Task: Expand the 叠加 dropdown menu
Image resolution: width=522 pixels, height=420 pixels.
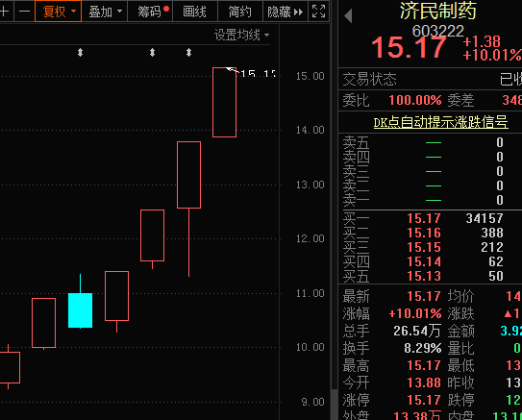Action: pyautogui.click(x=105, y=12)
